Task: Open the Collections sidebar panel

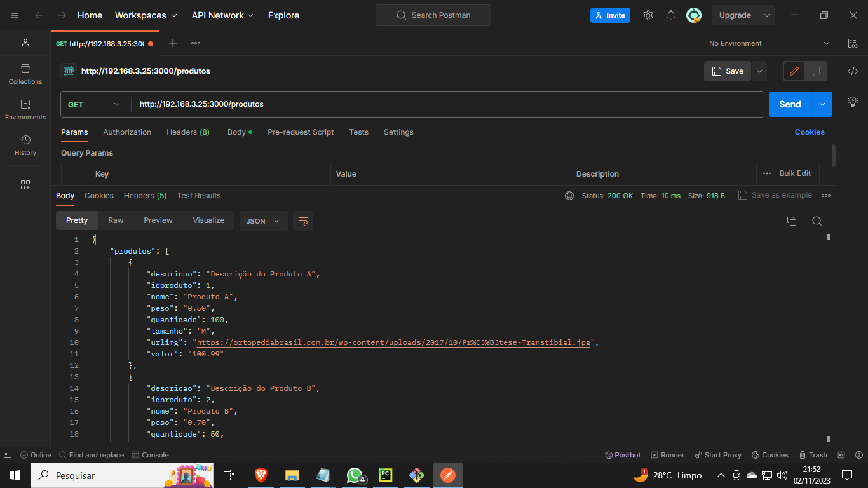Action: [25, 73]
